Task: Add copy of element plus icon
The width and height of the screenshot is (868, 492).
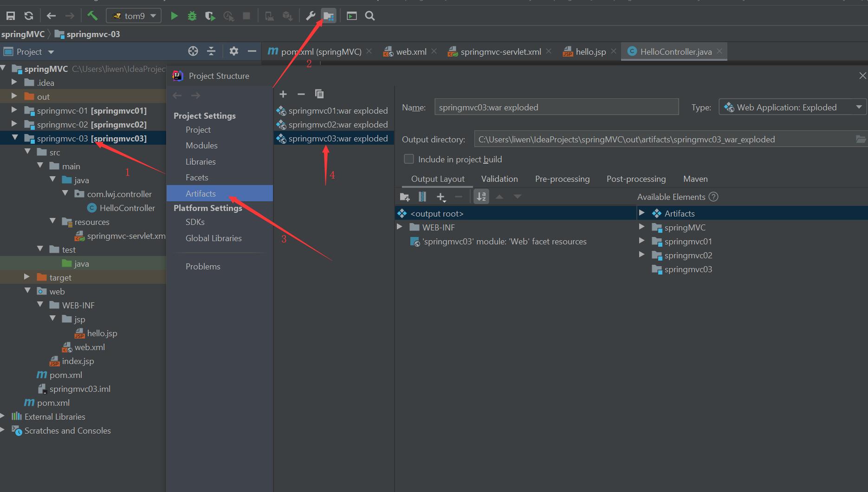Action: (x=441, y=197)
